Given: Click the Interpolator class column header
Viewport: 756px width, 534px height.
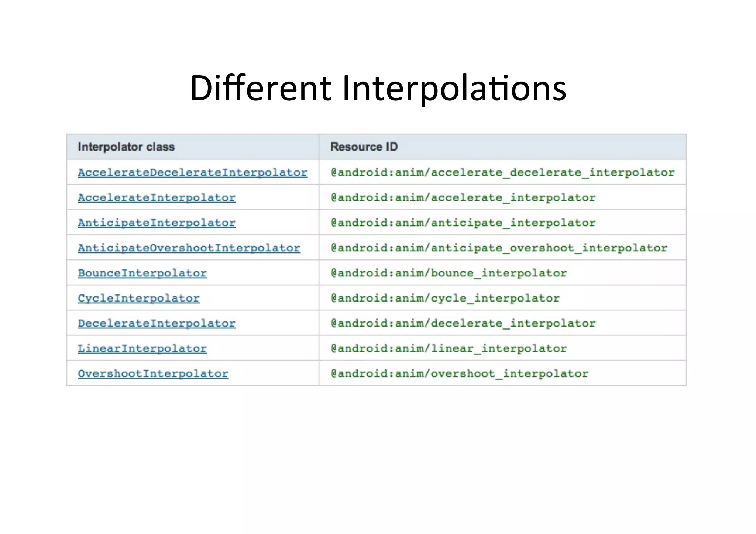Looking at the screenshot, I should (x=126, y=147).
